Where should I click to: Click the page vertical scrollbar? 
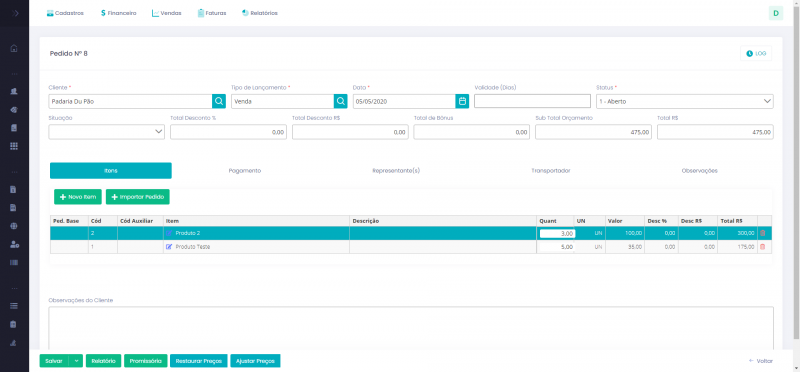click(x=796, y=171)
